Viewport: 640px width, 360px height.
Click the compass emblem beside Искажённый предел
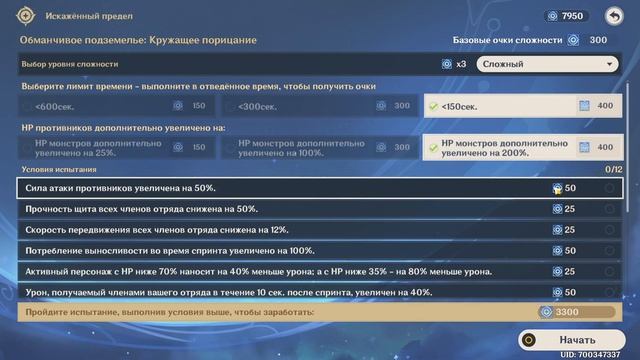click(25, 16)
